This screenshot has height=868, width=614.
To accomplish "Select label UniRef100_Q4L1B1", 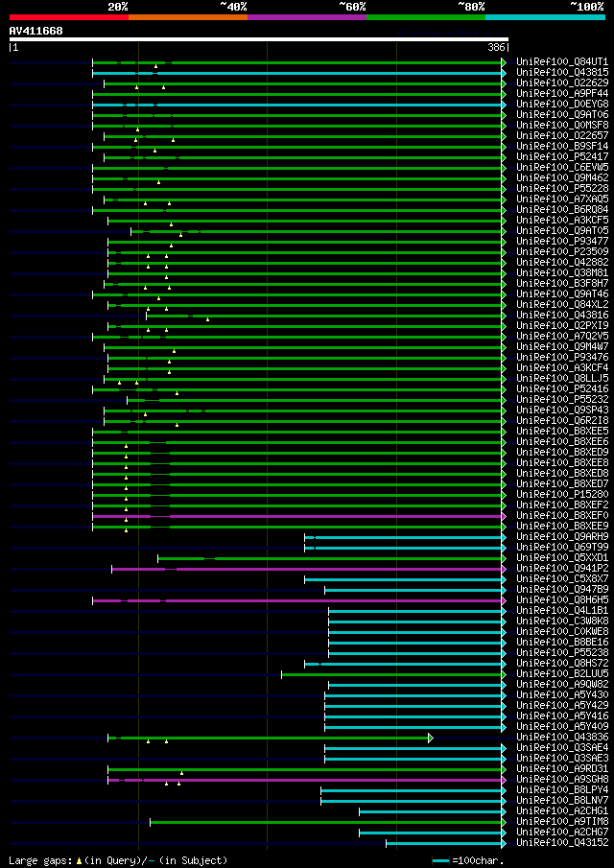I will click(x=562, y=611).
